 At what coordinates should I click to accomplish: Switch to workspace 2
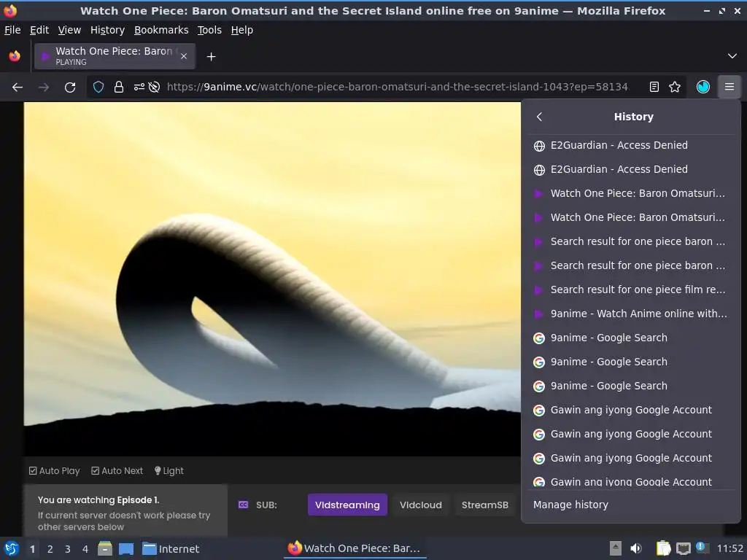pyautogui.click(x=50, y=549)
